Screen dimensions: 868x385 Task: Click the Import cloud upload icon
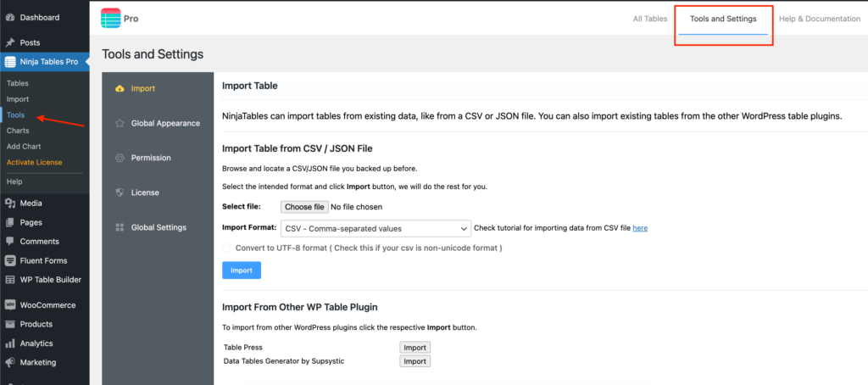(119, 89)
